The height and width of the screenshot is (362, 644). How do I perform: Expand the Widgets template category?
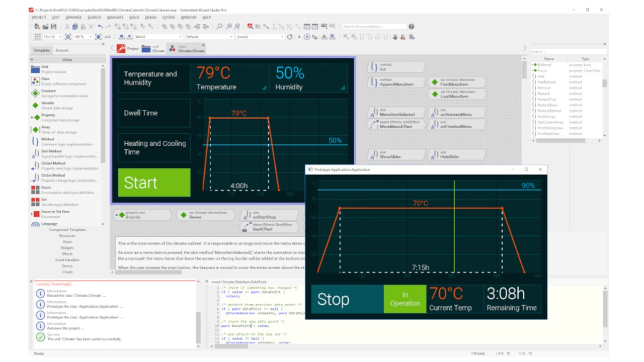click(x=67, y=248)
